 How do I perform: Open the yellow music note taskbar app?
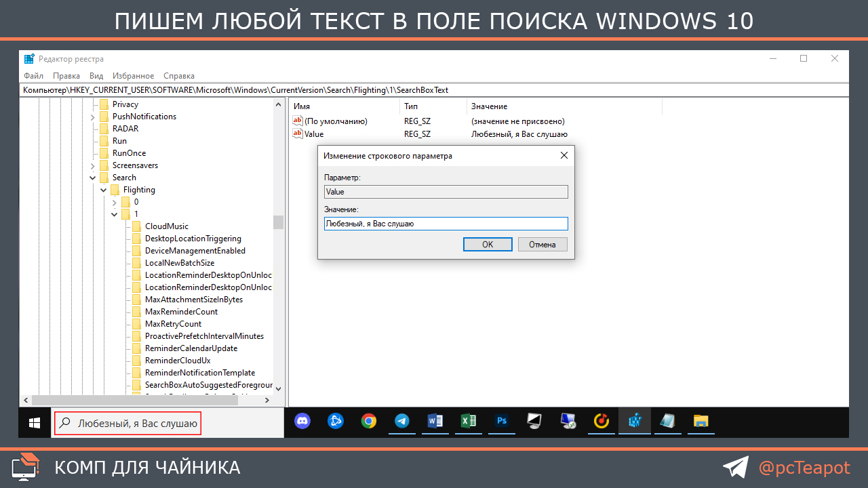point(601,422)
